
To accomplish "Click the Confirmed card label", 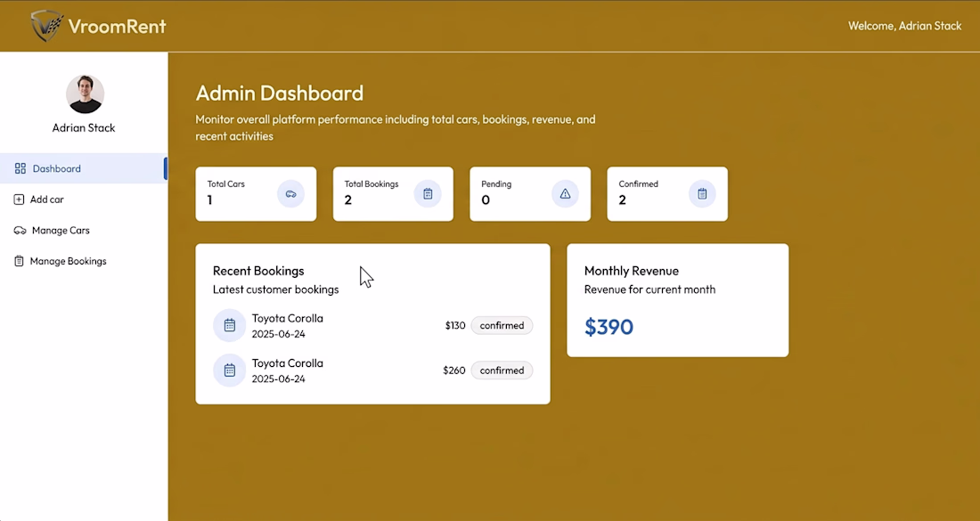I will pyautogui.click(x=638, y=184).
